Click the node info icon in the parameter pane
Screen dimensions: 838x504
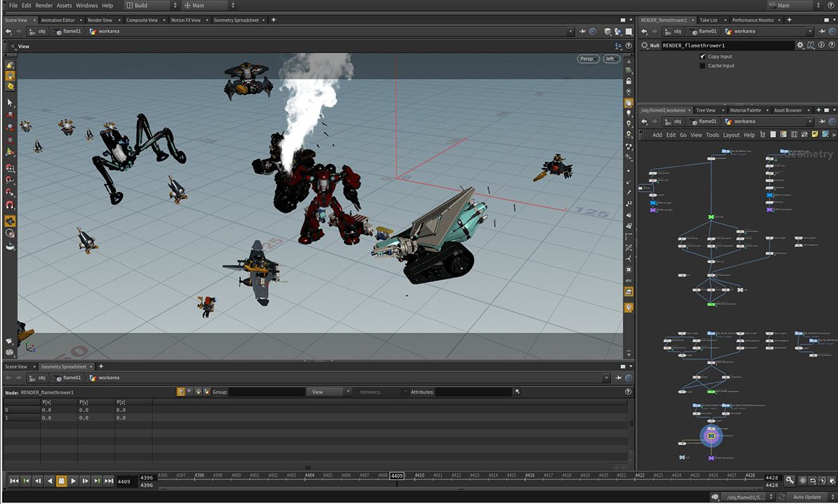(x=823, y=45)
